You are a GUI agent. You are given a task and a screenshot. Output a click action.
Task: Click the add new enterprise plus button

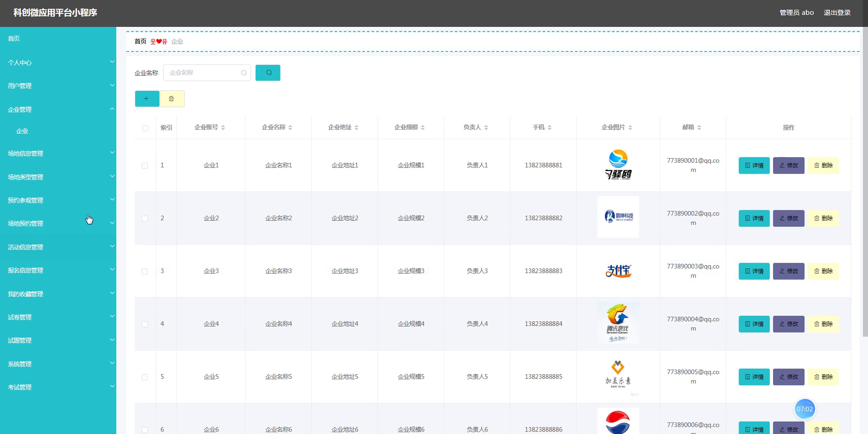147,99
